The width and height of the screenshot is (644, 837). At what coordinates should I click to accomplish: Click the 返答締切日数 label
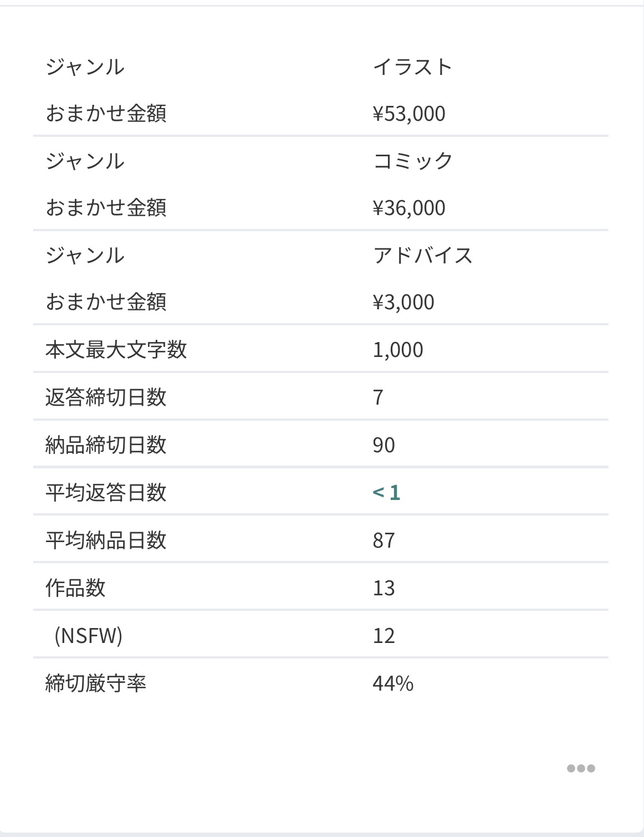tap(106, 397)
